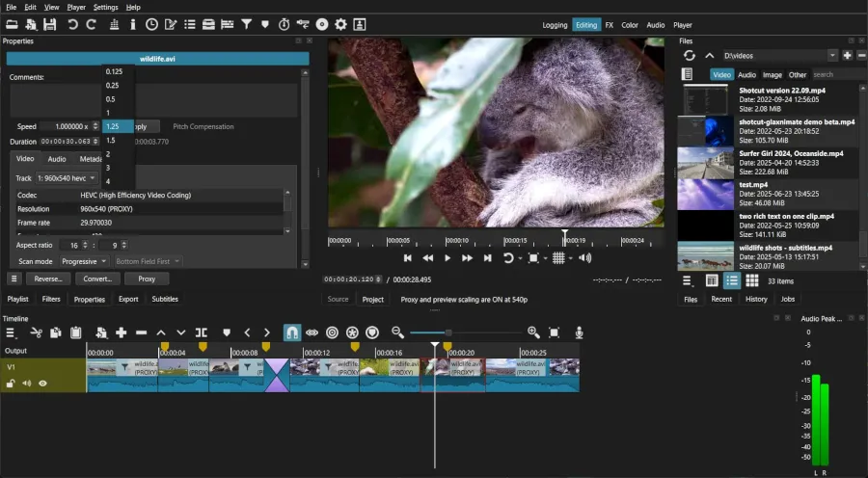Open the Filters funnel icon in main toolbar

tap(247, 24)
